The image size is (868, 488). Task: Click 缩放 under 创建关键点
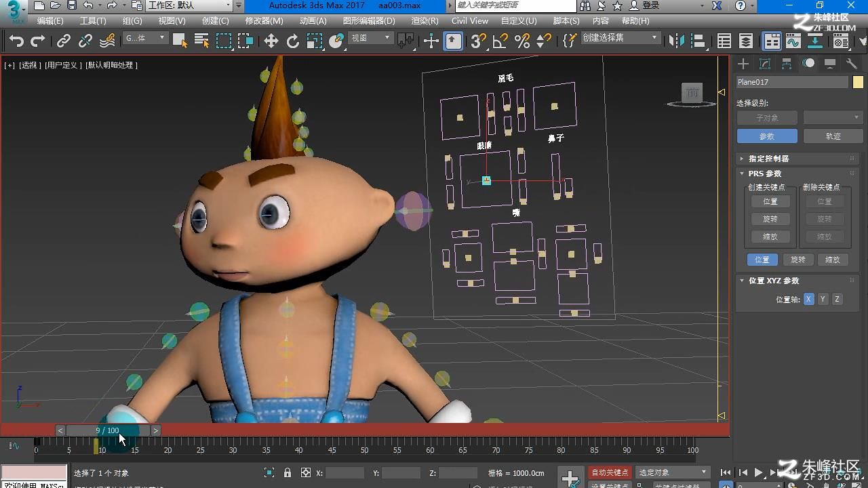[770, 237]
